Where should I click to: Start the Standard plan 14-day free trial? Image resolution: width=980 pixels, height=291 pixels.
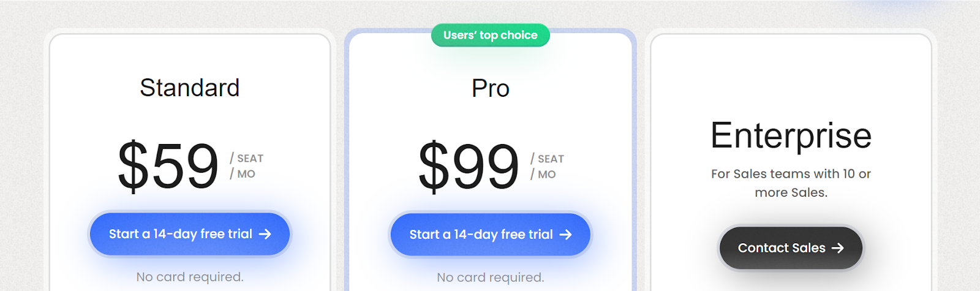click(189, 234)
